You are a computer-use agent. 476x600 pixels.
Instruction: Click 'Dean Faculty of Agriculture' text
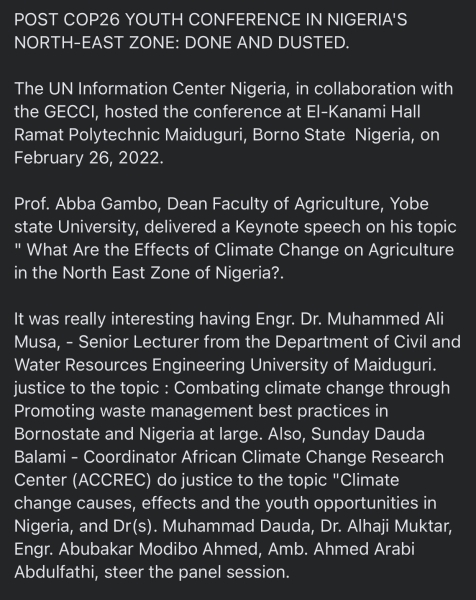coord(275,204)
